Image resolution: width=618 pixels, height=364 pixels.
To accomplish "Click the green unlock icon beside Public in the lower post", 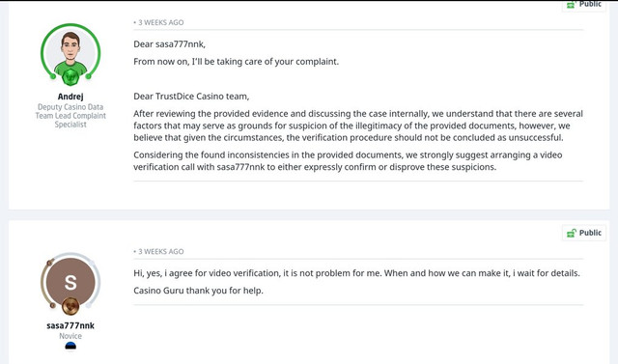I will (571, 233).
